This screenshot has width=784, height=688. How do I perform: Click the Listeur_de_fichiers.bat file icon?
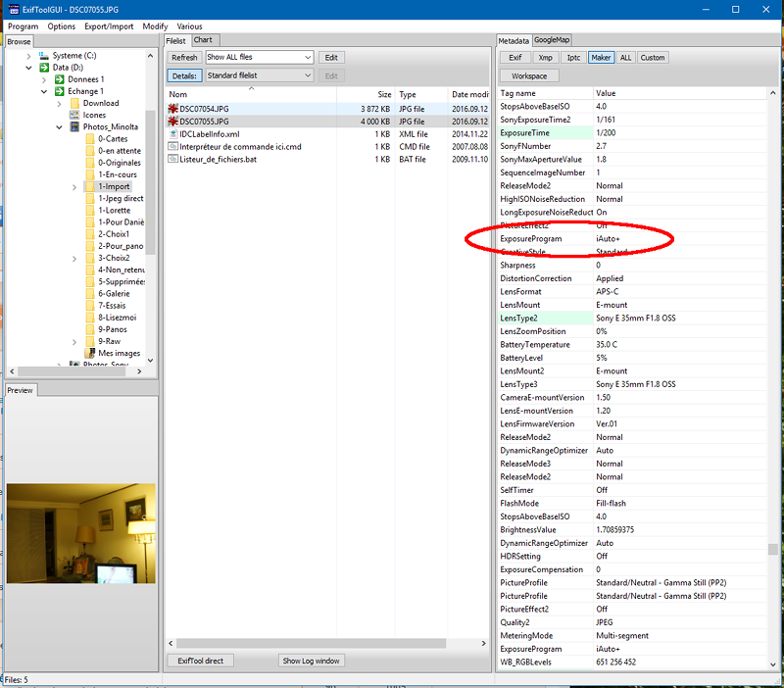[173, 159]
